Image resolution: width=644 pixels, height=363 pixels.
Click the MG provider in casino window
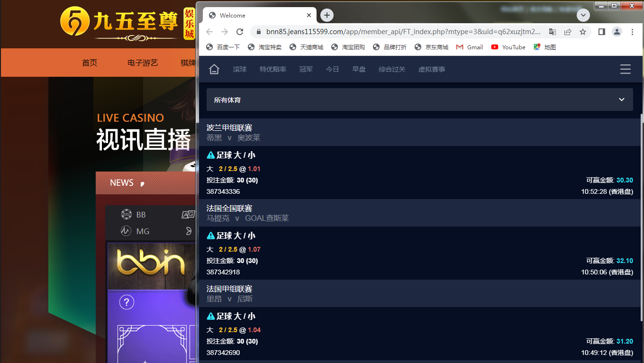tap(135, 231)
